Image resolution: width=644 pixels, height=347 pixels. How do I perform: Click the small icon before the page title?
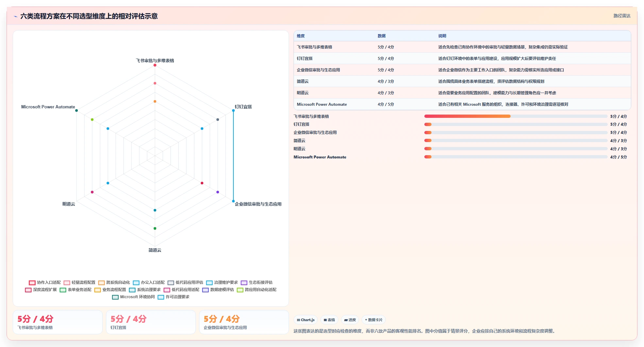click(x=15, y=16)
